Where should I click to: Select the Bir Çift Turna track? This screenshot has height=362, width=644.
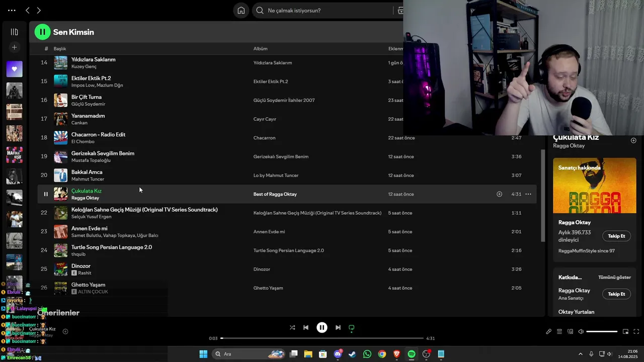coord(86,97)
